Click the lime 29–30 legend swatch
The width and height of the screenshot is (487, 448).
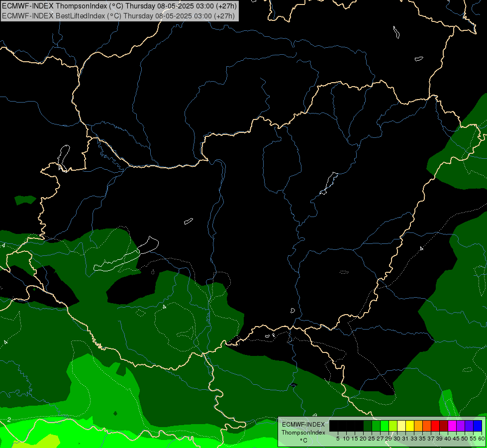[x=393, y=426]
